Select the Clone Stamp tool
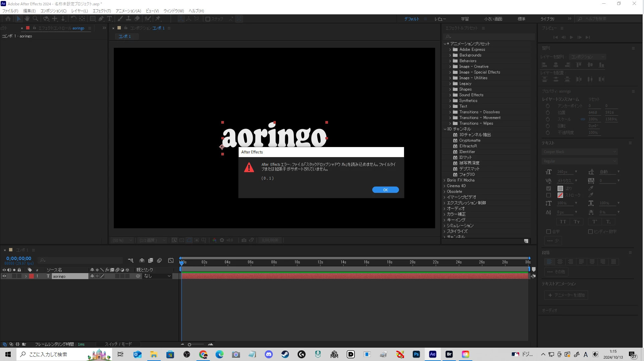The image size is (644, 361). click(x=129, y=19)
